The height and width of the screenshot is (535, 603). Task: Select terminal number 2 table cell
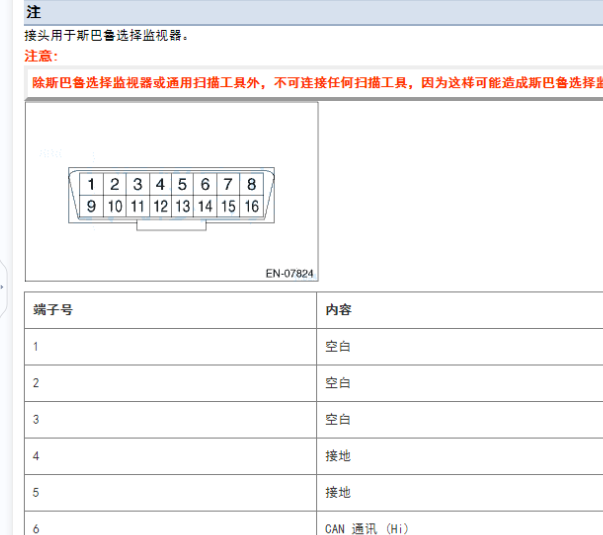[x=170, y=383]
